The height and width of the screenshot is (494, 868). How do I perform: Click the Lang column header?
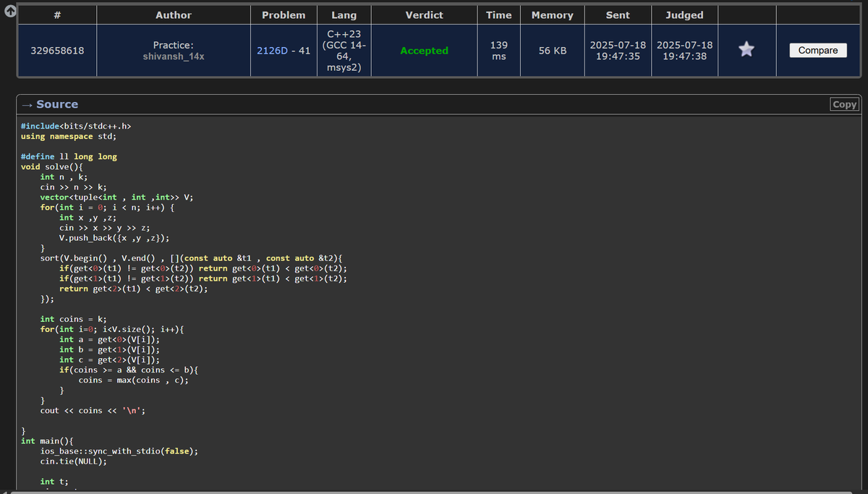[x=344, y=14]
